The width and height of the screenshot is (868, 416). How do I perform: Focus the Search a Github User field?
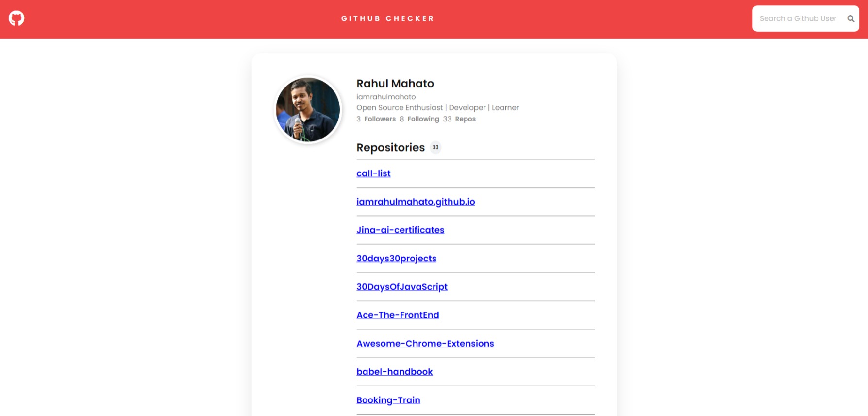tap(798, 18)
